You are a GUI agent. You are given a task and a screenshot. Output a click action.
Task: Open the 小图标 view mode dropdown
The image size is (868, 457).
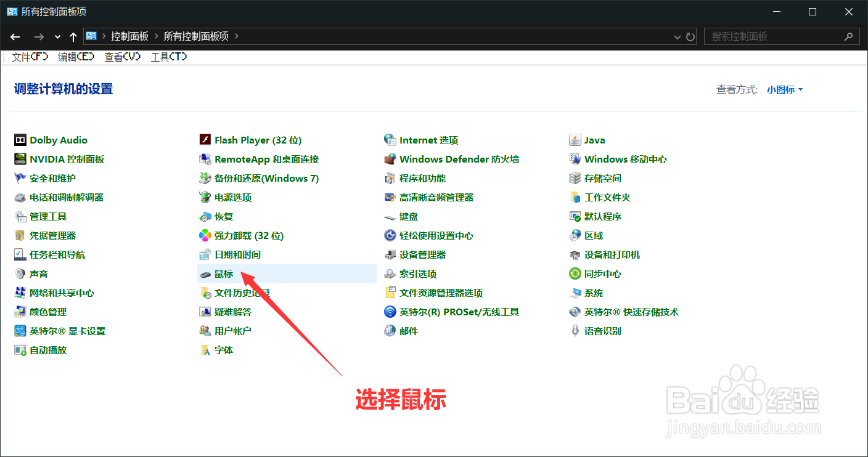coord(785,89)
